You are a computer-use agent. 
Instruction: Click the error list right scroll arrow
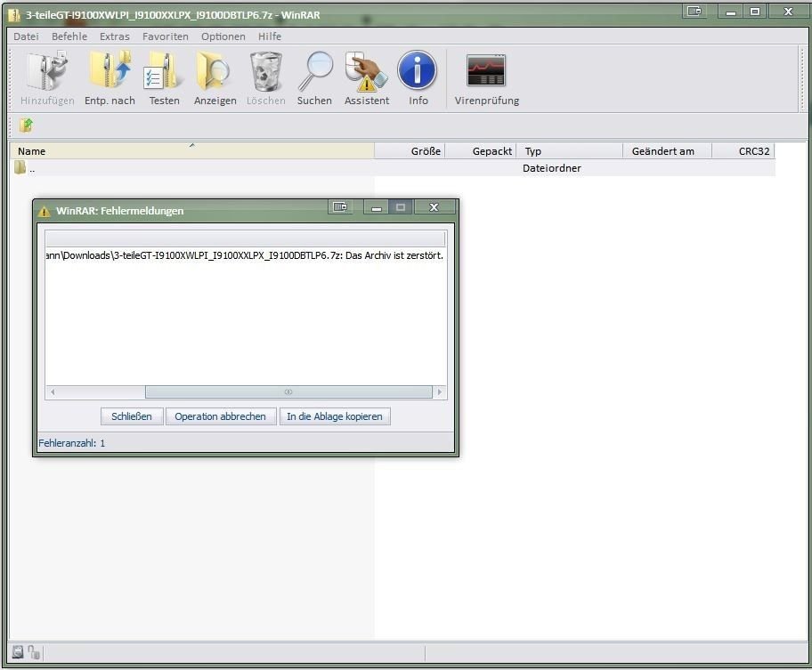click(x=440, y=392)
